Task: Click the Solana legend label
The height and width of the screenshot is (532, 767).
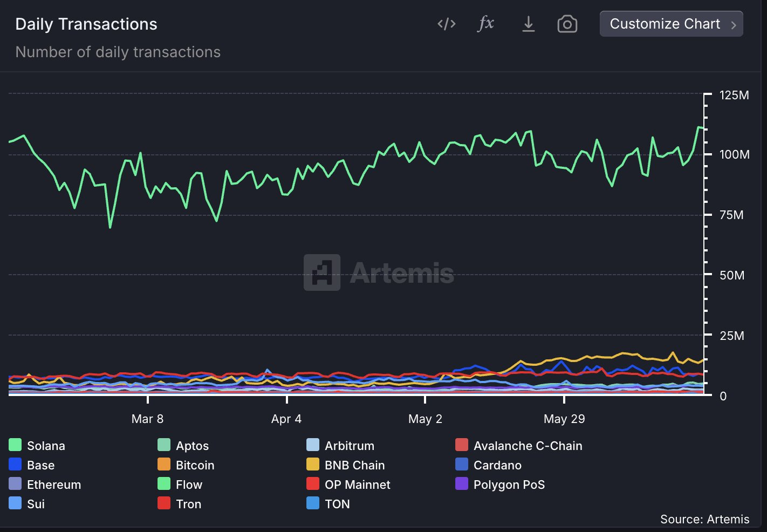Action: point(46,446)
